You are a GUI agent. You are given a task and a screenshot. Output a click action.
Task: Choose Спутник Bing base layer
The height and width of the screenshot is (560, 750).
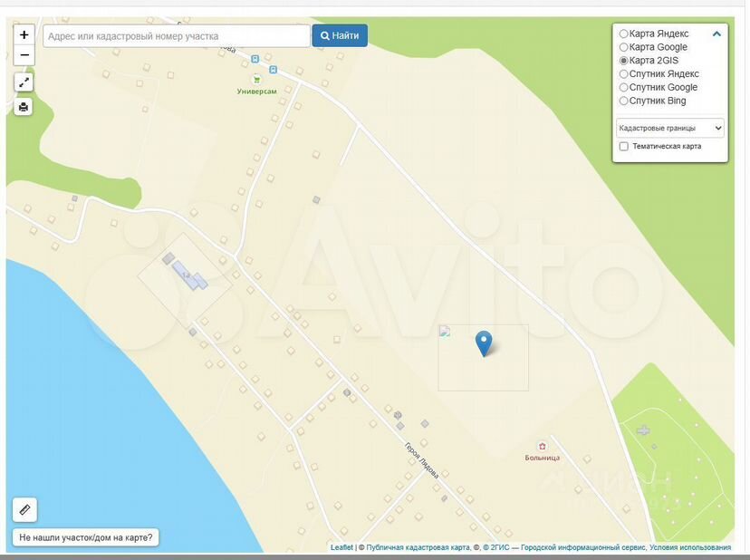click(623, 101)
